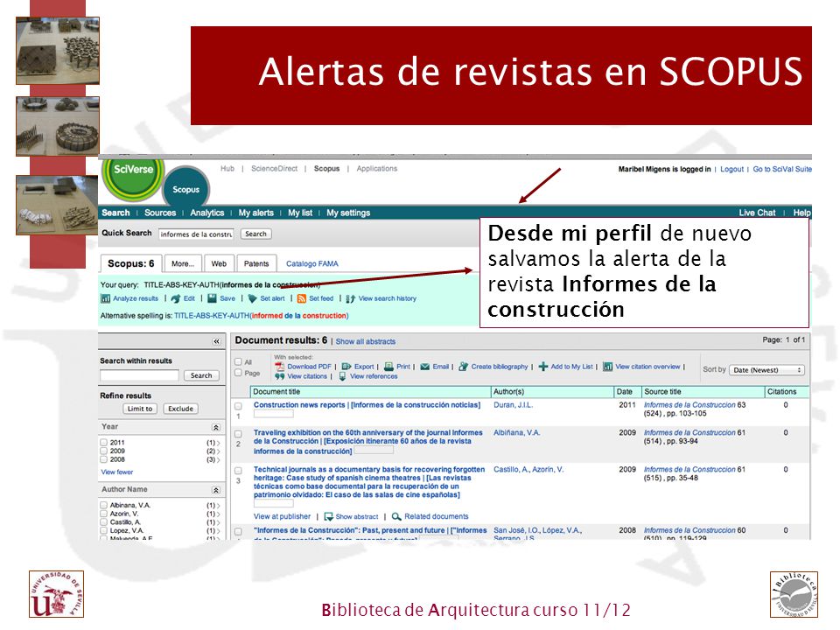Collapse the refine sidebar with double-arrow icon
This screenshot has width=840, height=630.
click(x=216, y=341)
